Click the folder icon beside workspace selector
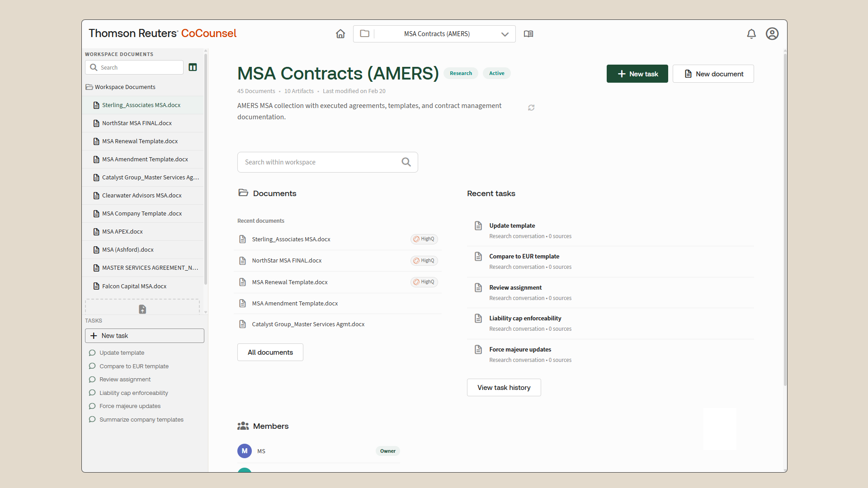The image size is (868, 488). click(x=364, y=34)
